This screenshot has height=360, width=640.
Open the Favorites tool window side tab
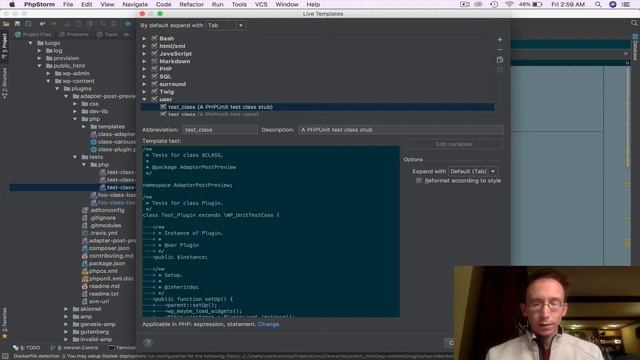click(x=4, y=323)
